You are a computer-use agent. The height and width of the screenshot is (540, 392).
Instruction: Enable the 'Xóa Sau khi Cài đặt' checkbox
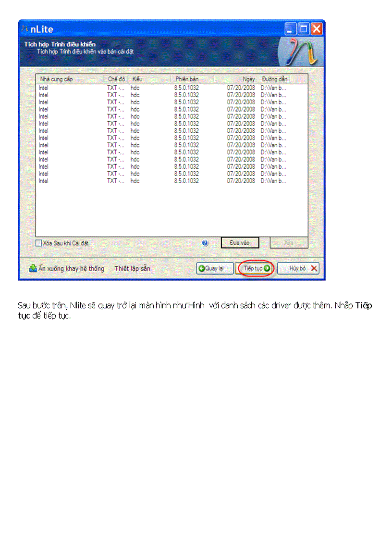[x=38, y=243]
